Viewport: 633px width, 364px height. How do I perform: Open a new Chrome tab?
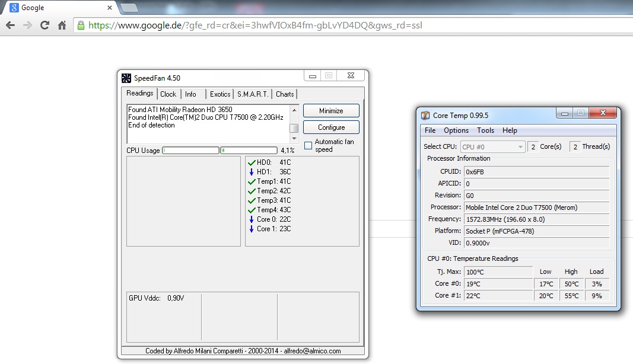(x=129, y=8)
